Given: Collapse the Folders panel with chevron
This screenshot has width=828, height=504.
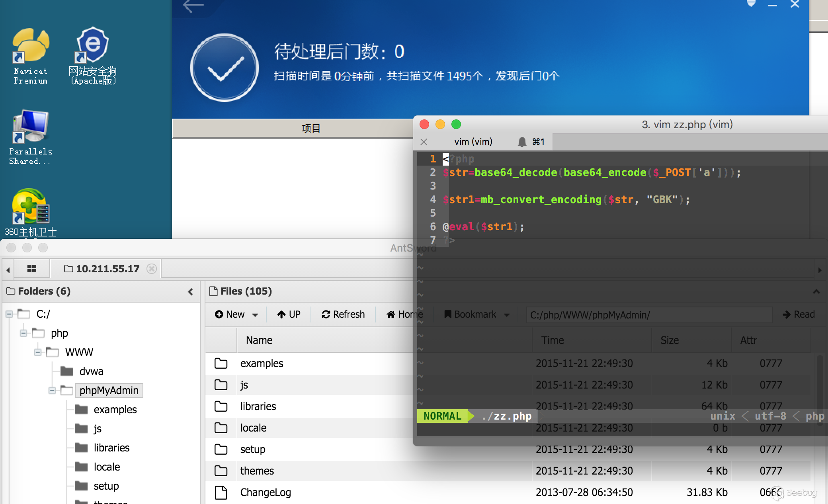Looking at the screenshot, I should pos(191,292).
